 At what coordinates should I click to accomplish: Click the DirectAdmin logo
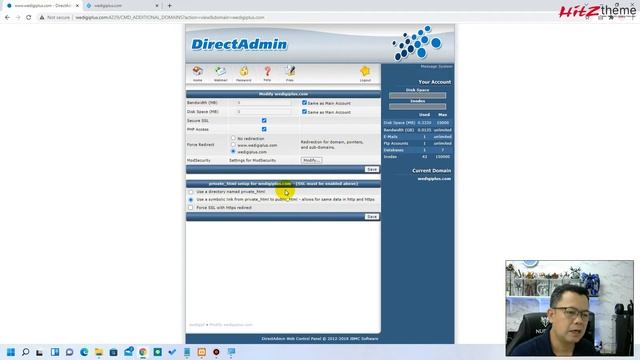click(x=239, y=44)
